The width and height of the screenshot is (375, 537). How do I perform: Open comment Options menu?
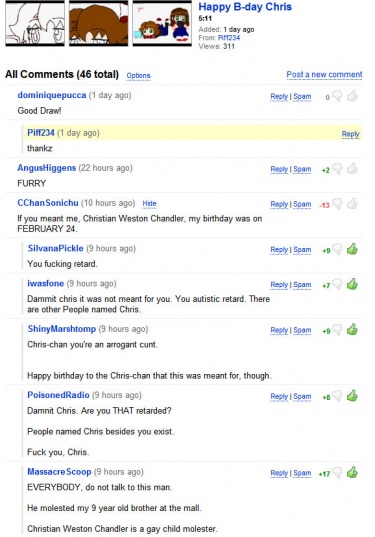coord(138,75)
